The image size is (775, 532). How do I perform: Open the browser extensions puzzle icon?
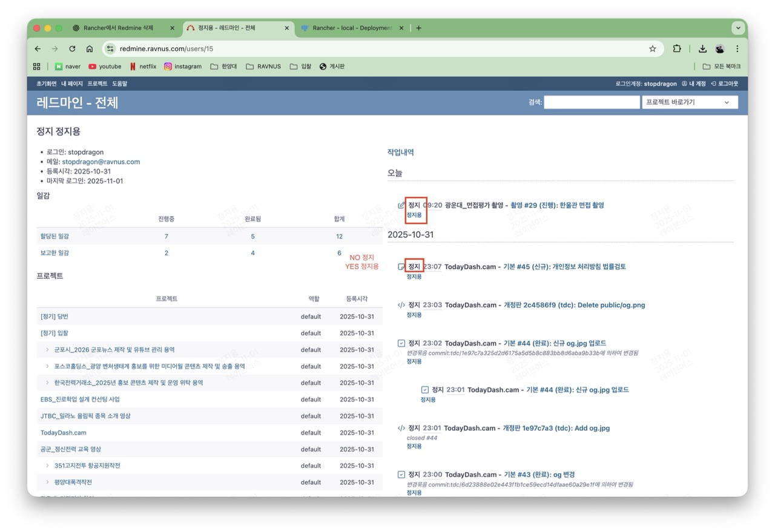[x=677, y=49]
